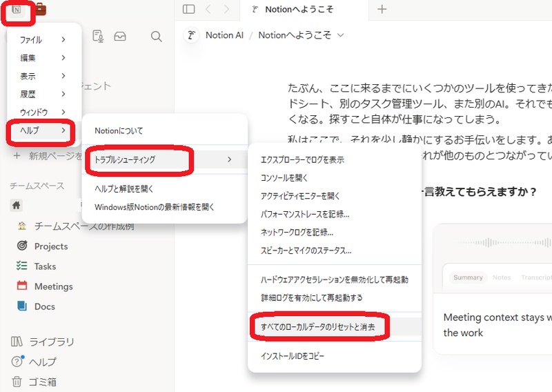Click the Notion AI avatar icon in breadcrumb

tap(192, 35)
